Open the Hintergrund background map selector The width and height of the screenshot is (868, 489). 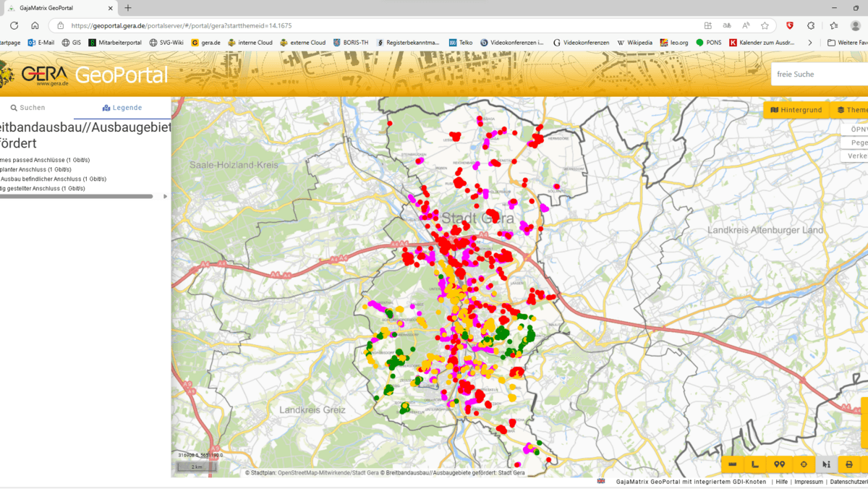click(x=796, y=110)
